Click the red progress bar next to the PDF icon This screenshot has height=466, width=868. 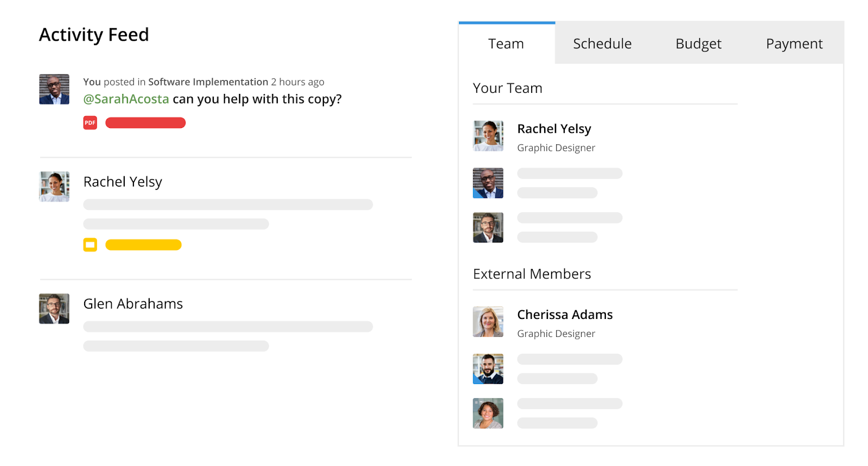tap(145, 123)
